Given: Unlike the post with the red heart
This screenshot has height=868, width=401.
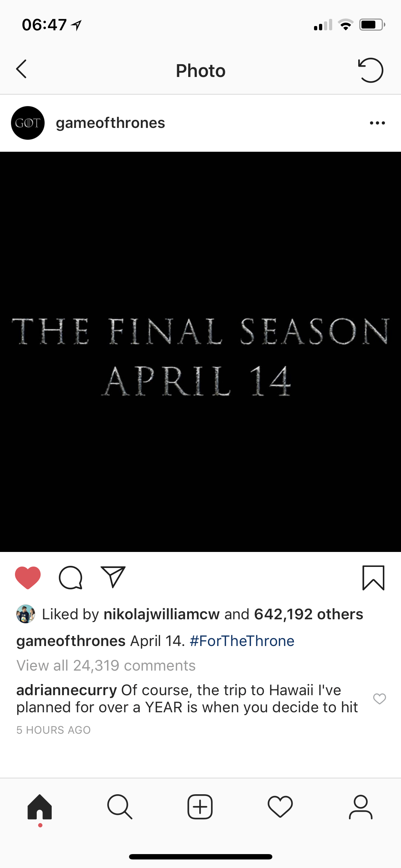Looking at the screenshot, I should click(x=28, y=577).
